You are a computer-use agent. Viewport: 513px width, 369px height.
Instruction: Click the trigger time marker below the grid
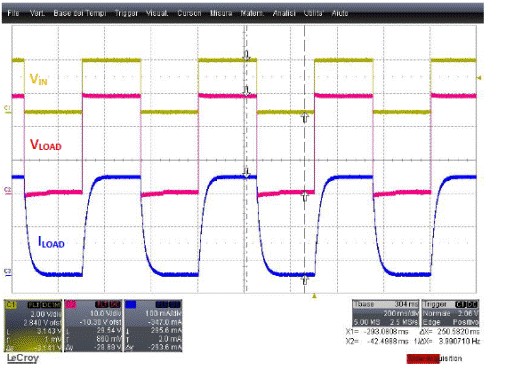point(314,296)
